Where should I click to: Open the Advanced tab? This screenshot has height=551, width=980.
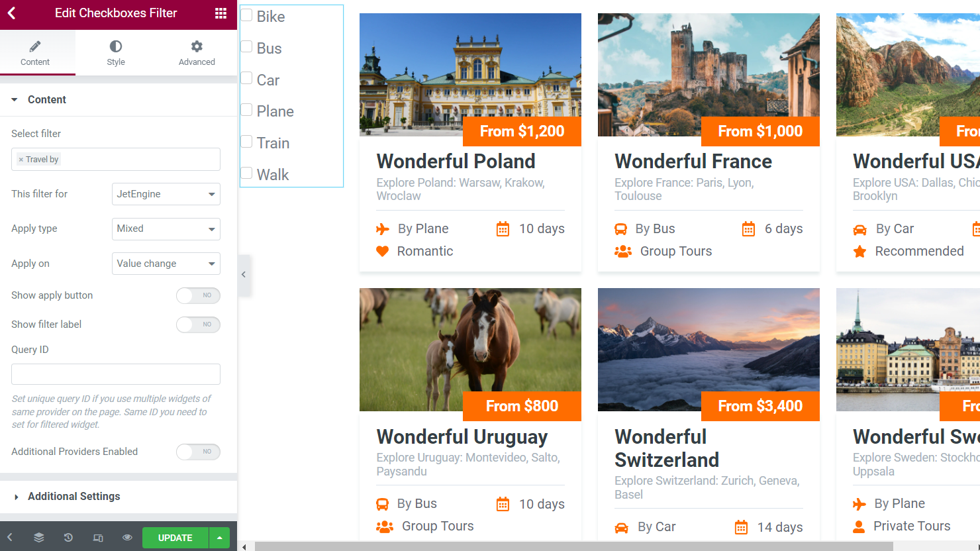197,53
